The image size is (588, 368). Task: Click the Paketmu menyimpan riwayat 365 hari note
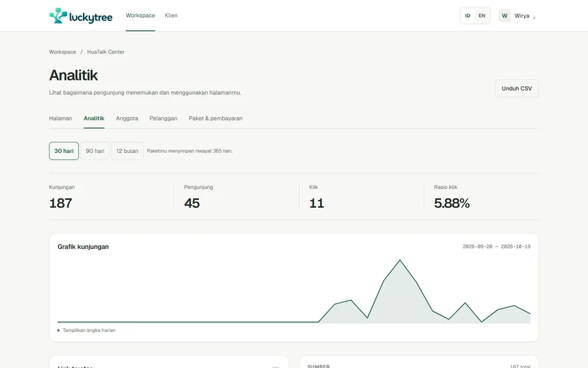tap(189, 151)
